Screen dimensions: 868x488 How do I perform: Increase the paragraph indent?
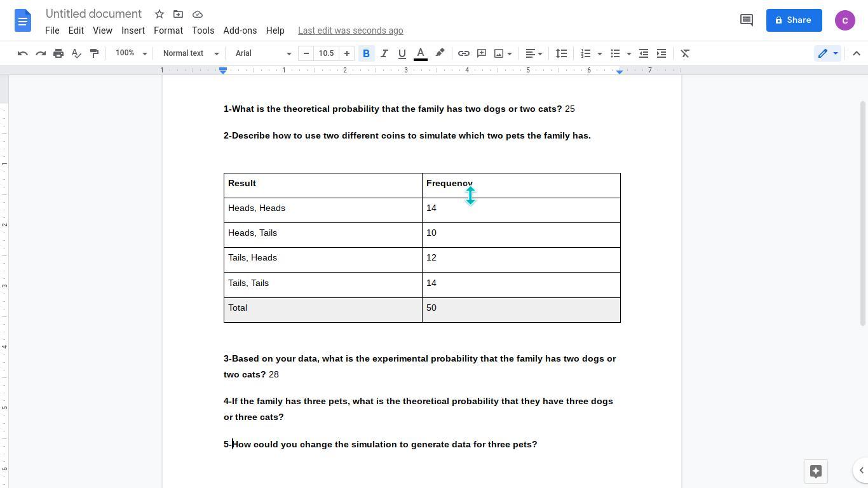661,53
